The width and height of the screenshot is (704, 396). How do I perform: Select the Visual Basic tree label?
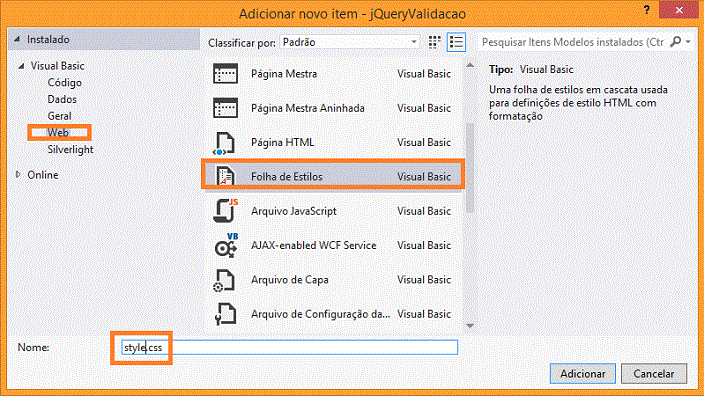[57, 66]
